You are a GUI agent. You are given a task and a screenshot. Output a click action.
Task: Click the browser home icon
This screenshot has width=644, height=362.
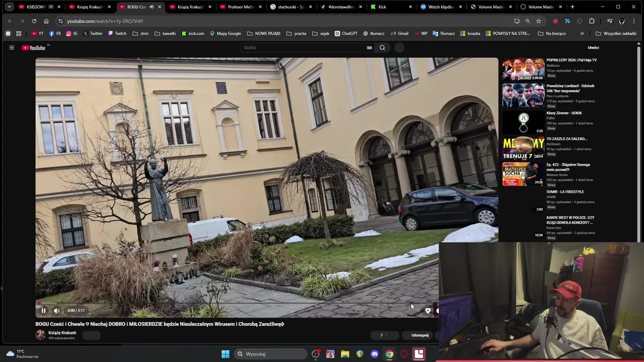[46, 21]
